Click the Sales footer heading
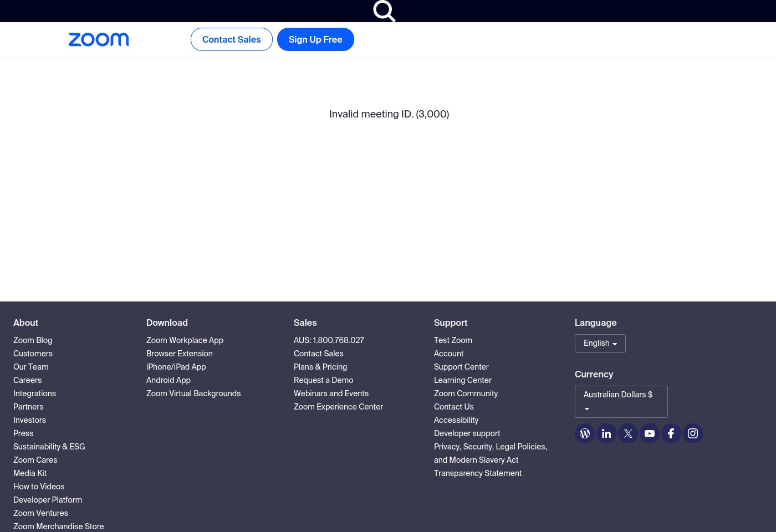 tap(305, 323)
